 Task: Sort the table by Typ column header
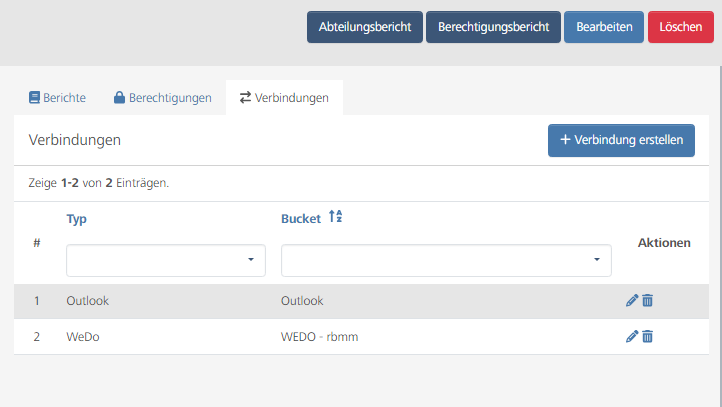[77, 218]
